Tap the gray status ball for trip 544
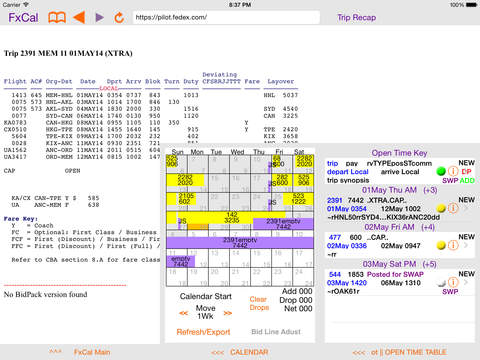This screenshot has width=480, height=360. [x=441, y=283]
